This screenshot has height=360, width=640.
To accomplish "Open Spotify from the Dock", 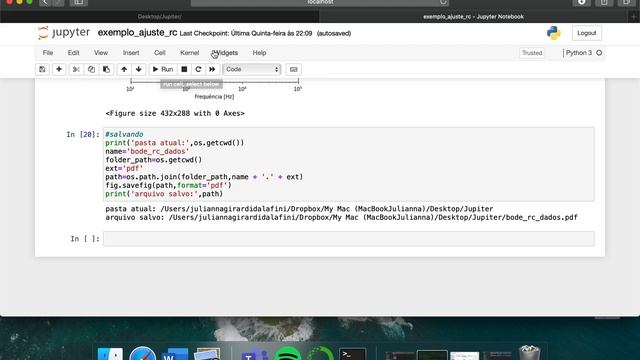I will pyautogui.click(x=287, y=353).
